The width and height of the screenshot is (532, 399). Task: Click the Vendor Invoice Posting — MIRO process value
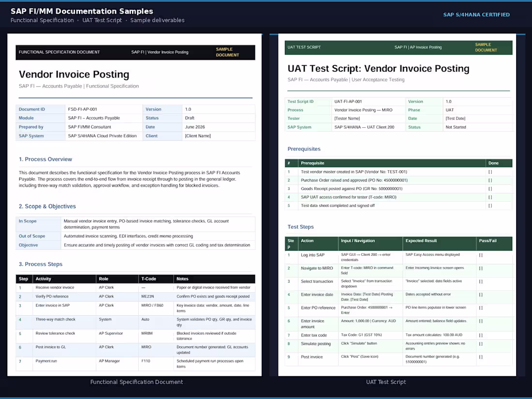363,110
